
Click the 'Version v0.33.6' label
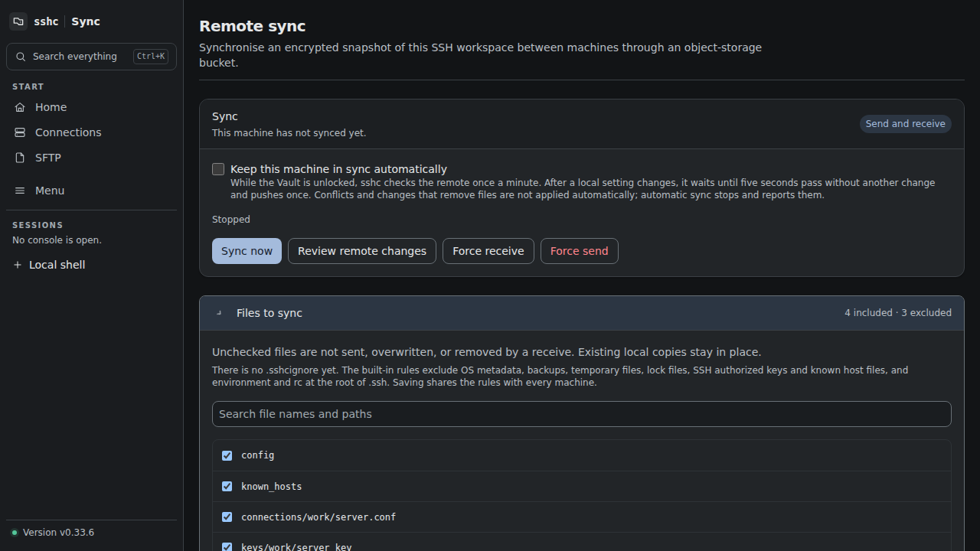[58, 533]
